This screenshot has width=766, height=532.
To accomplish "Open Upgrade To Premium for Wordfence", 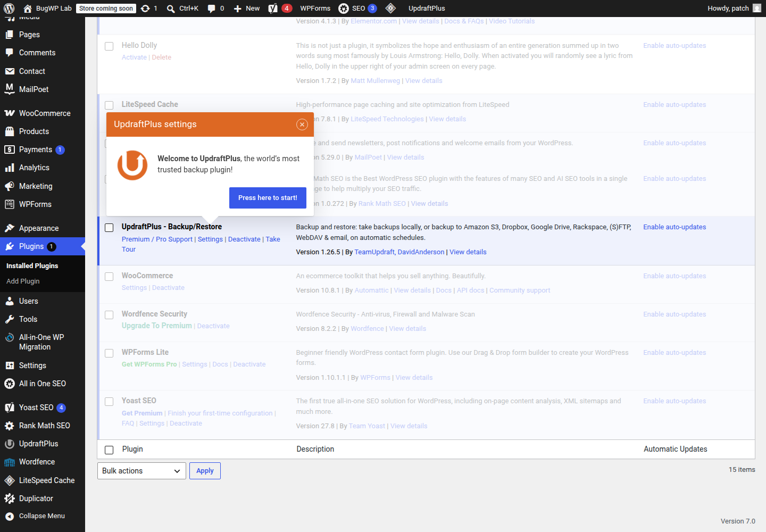I will point(157,326).
